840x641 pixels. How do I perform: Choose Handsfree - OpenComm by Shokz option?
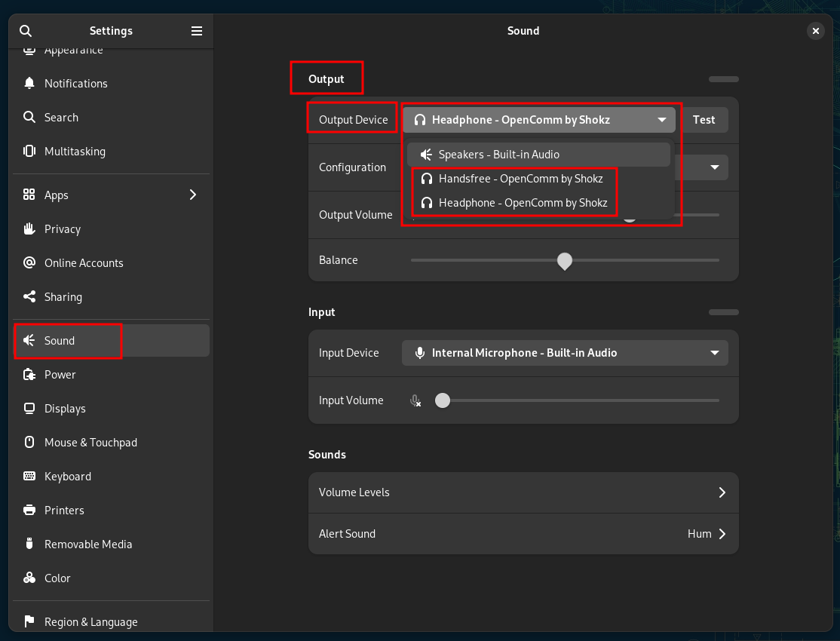click(x=520, y=179)
